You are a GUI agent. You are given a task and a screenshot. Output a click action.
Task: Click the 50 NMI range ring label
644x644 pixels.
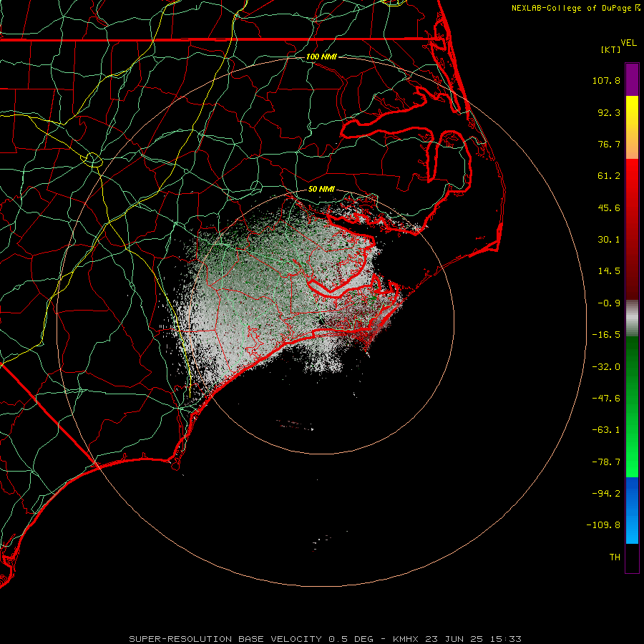pos(321,190)
